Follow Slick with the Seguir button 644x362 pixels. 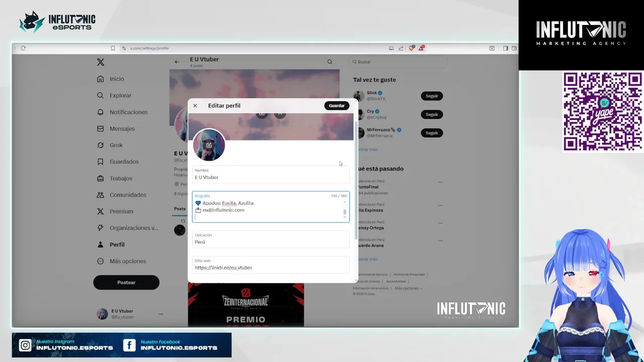tap(432, 96)
